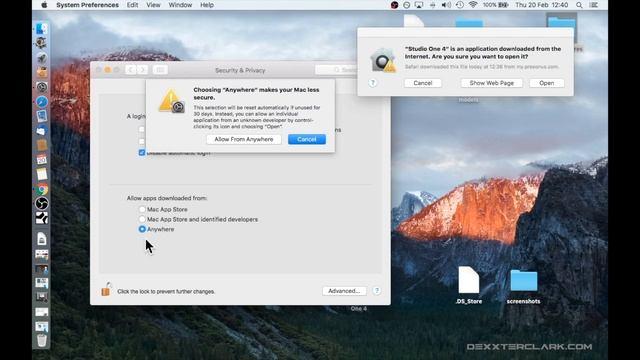Open the Window menu
Image resolution: width=640 pixels, height=360 pixels.
[x=180, y=5]
